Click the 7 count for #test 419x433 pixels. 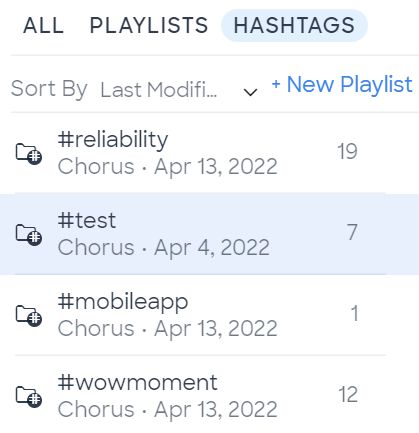coord(352,232)
